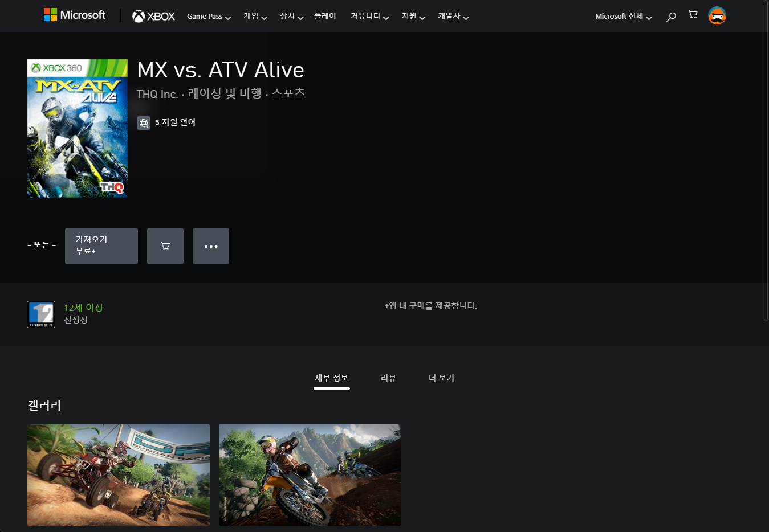Expand the 게임 dropdown menu
The image size is (769, 532).
(x=255, y=17)
